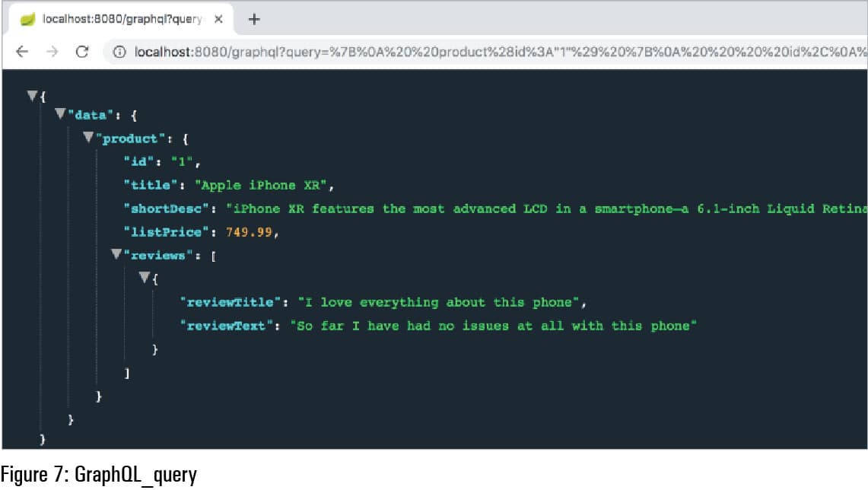Select the localhost:8080/graphql browser tab
This screenshot has width=868, height=490.
click(122, 19)
